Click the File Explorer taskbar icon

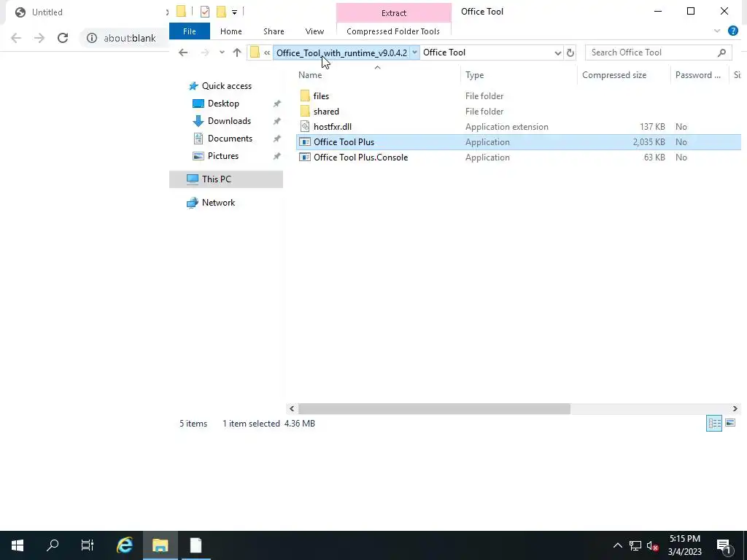coord(160,545)
